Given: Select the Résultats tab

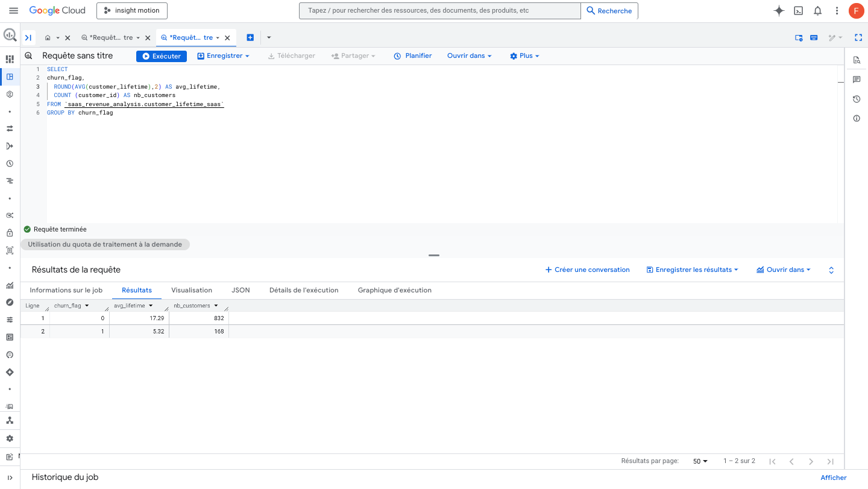Looking at the screenshot, I should [x=137, y=290].
